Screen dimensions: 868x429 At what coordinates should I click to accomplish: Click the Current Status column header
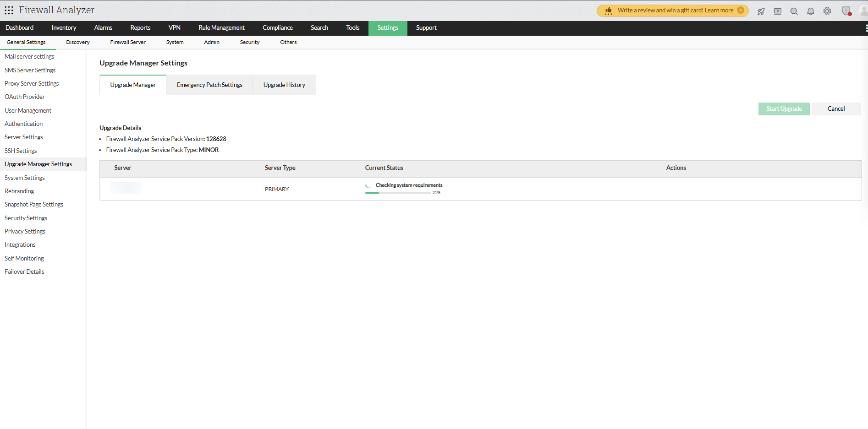pyautogui.click(x=384, y=168)
